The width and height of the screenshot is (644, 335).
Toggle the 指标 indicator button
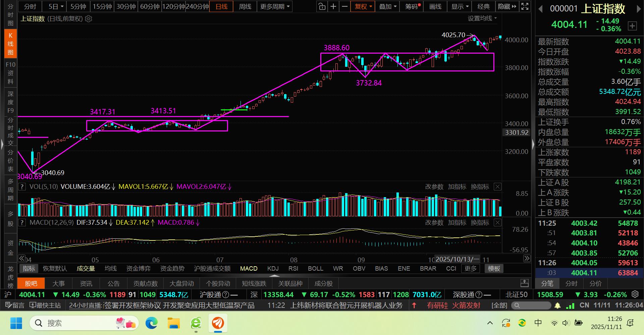tap(29, 269)
